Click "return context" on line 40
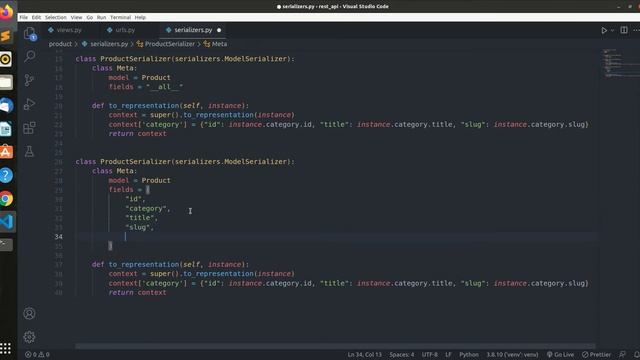Viewport: 640px width, 360px height. click(137, 293)
